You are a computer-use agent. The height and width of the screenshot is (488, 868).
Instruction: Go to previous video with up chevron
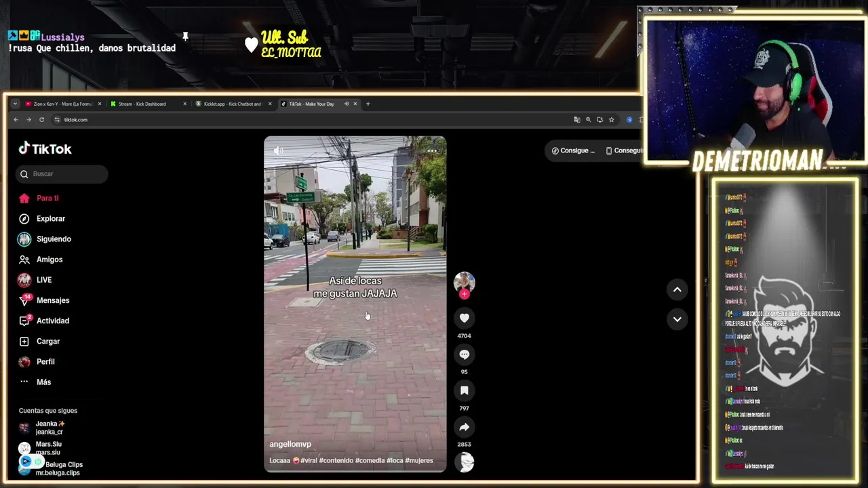[677, 289]
